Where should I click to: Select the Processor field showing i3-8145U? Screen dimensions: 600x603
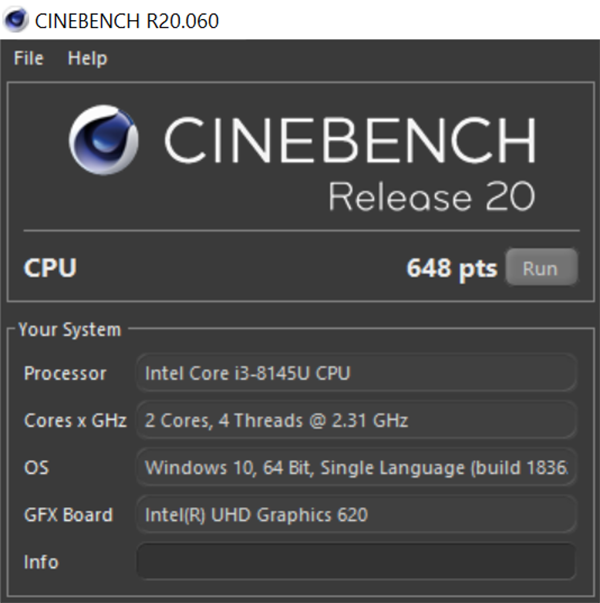coord(355,373)
